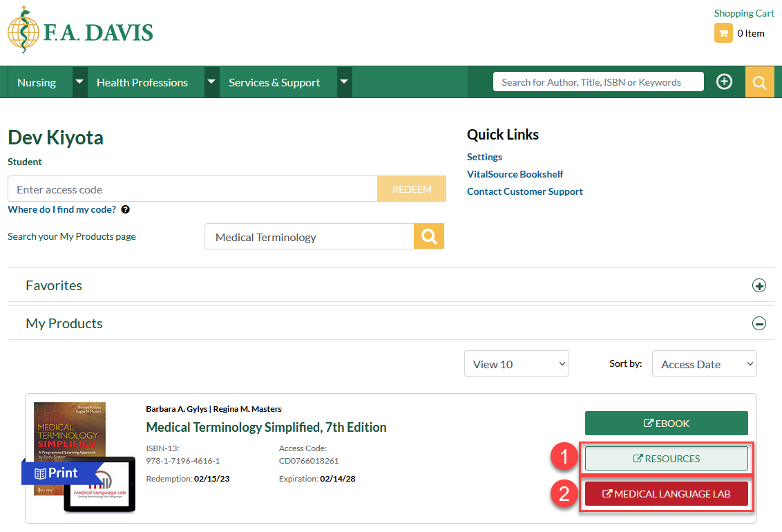
Task: Click the Enter access code field
Action: (x=193, y=189)
